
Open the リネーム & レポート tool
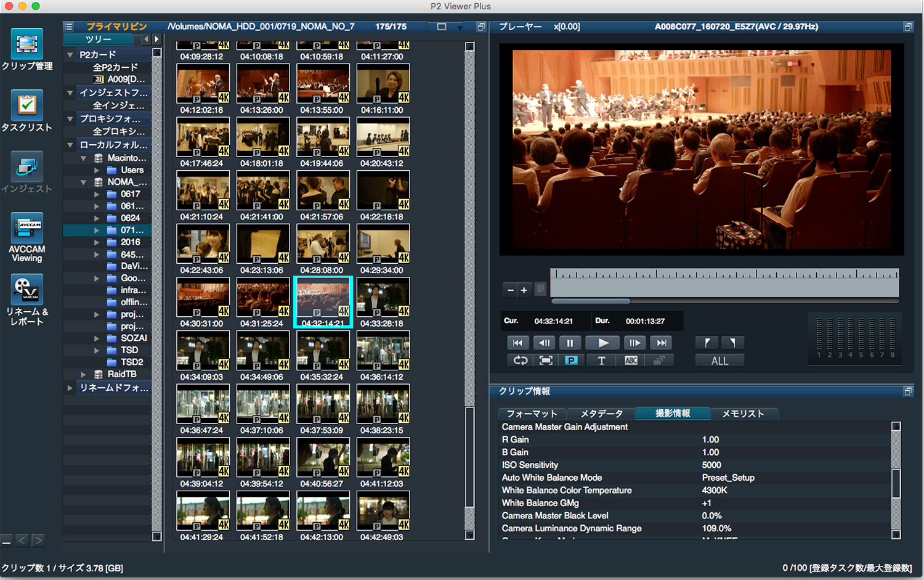(x=26, y=290)
